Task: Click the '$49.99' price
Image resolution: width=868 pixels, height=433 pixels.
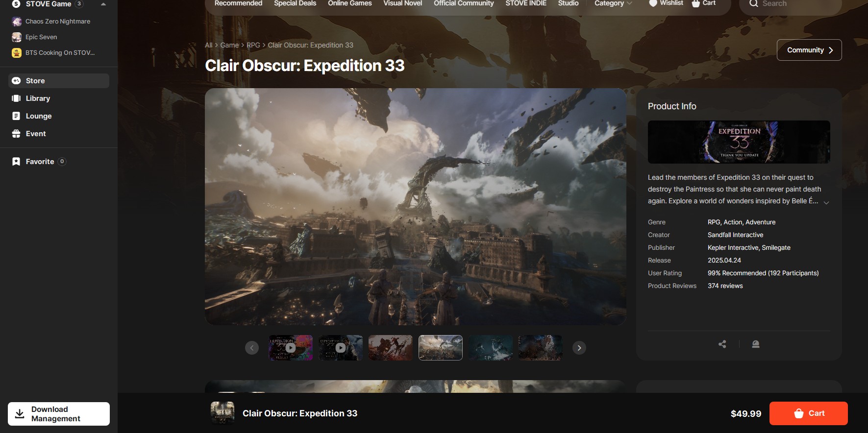Action: [746, 414]
